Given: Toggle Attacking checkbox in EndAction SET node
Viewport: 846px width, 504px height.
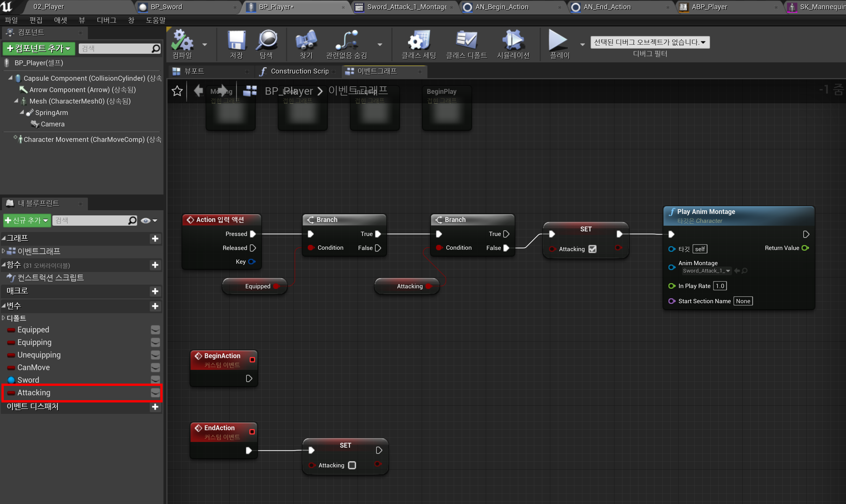Looking at the screenshot, I should pos(352,465).
